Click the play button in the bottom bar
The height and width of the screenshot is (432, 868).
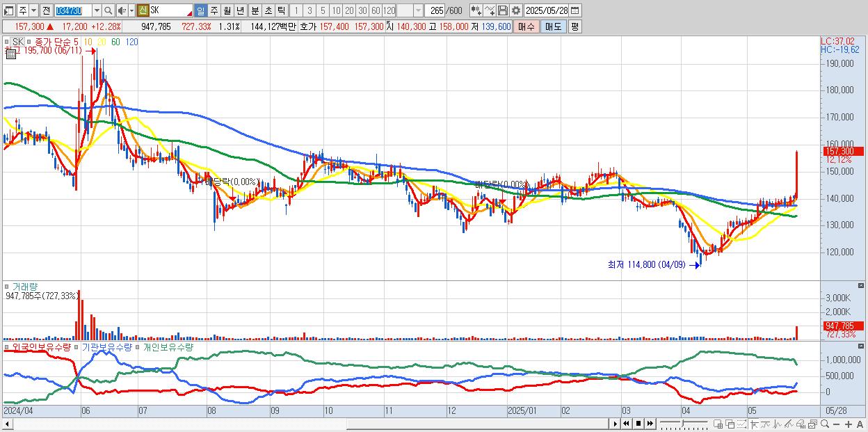point(616,424)
